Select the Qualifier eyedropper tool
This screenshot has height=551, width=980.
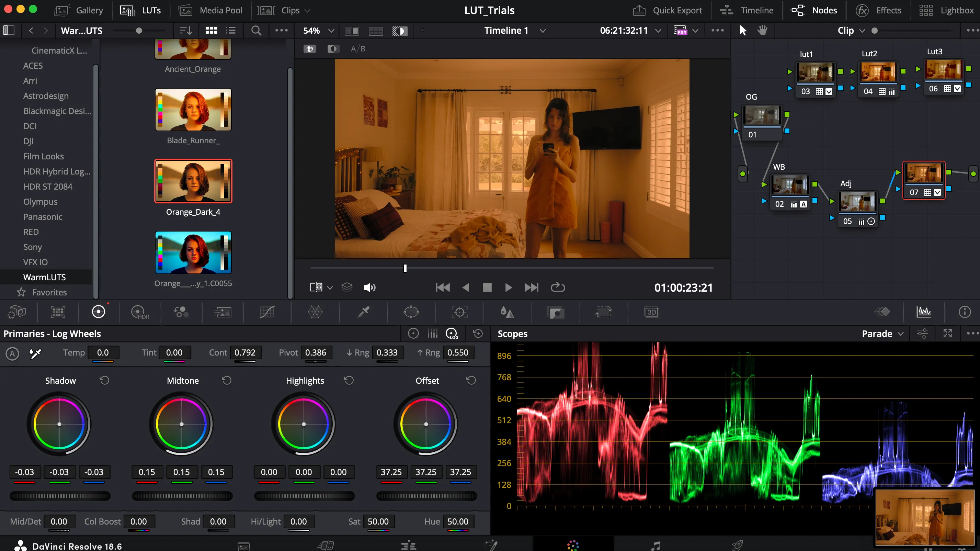[x=363, y=312]
